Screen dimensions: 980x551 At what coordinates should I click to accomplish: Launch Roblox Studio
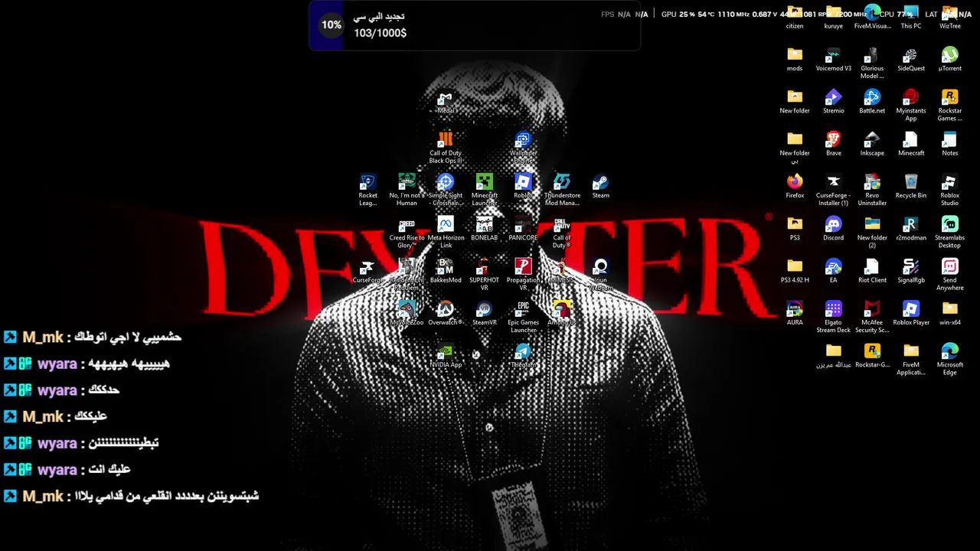(950, 191)
